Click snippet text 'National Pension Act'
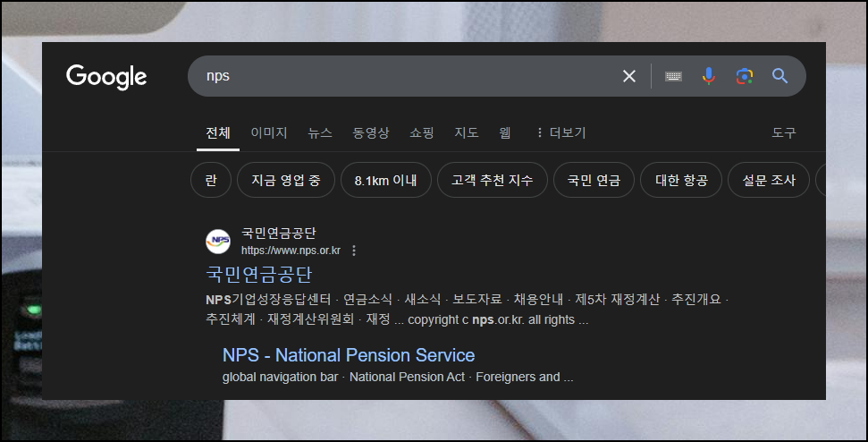 (407, 378)
